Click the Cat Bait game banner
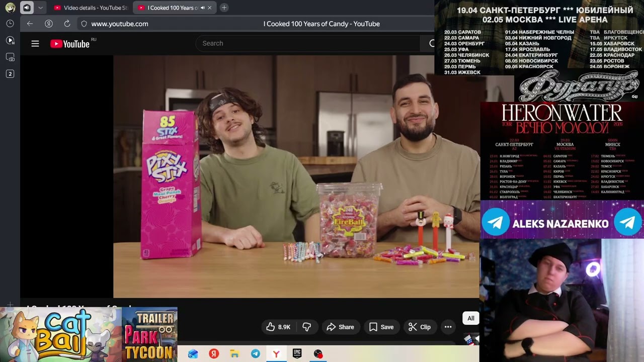Screen dimensions: 644x362 click(x=61, y=334)
